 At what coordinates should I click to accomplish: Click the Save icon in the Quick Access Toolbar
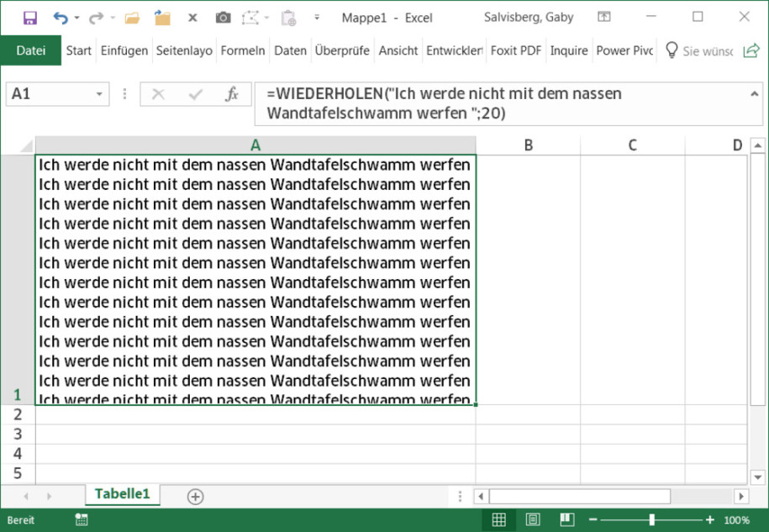[x=30, y=17]
